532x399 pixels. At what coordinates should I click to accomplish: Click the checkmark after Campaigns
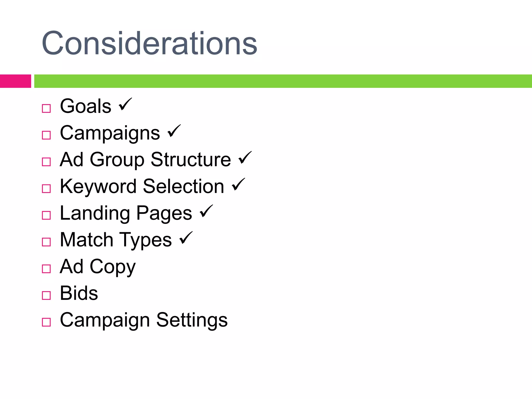174,131
